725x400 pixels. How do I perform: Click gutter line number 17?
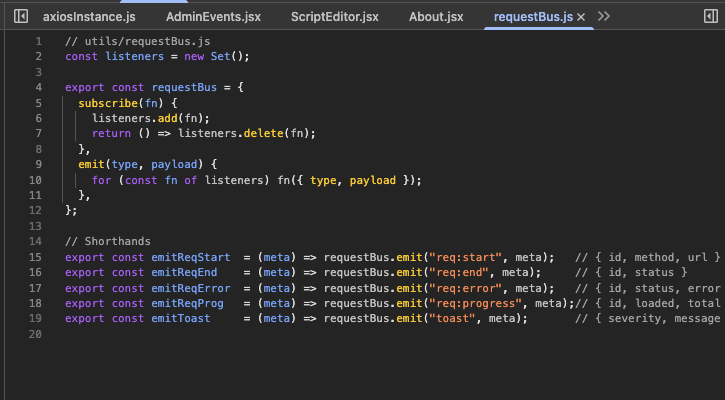click(x=35, y=289)
